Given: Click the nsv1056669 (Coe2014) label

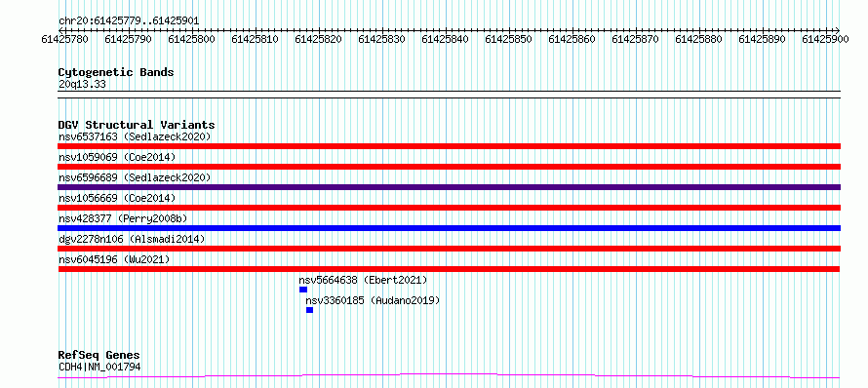Looking at the screenshot, I should [x=117, y=198].
